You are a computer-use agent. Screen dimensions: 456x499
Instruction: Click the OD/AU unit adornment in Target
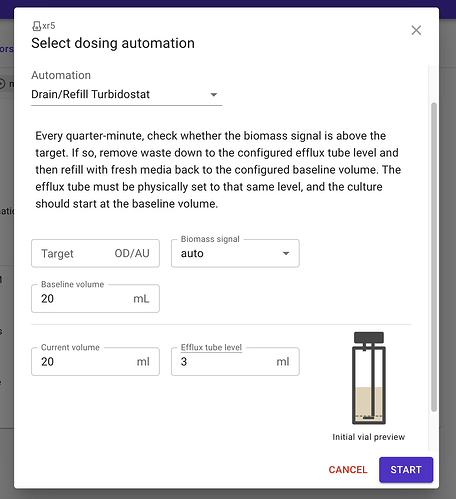pos(132,253)
